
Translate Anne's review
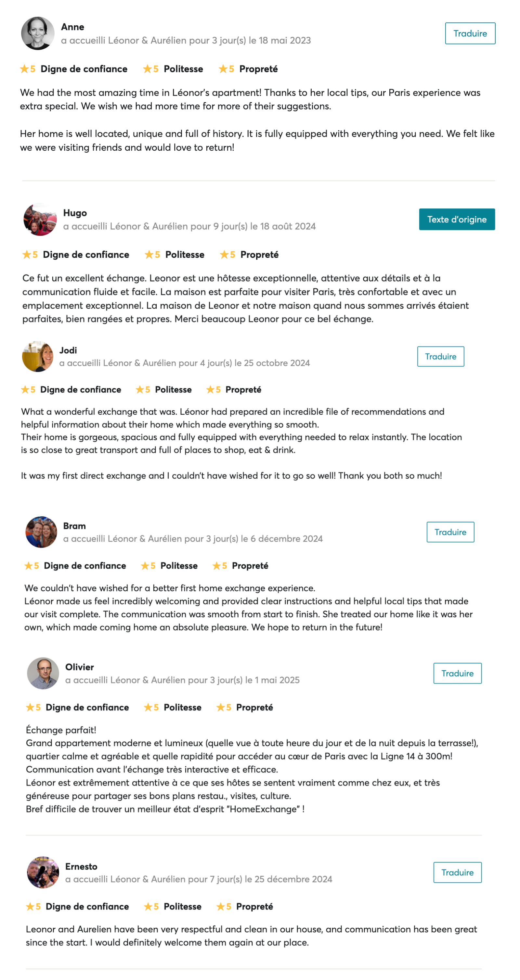(470, 33)
